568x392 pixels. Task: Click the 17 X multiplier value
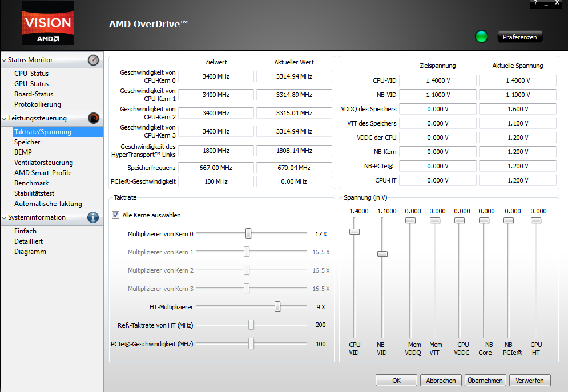(321, 234)
